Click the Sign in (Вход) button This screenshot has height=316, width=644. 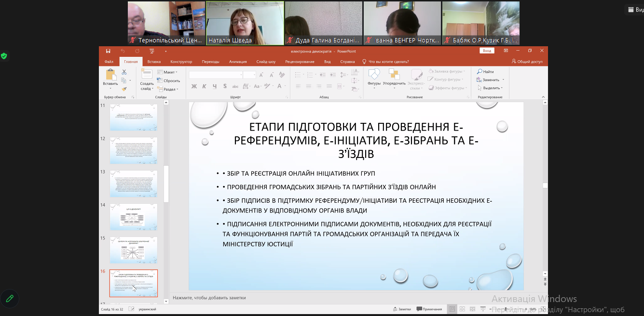[x=487, y=51]
